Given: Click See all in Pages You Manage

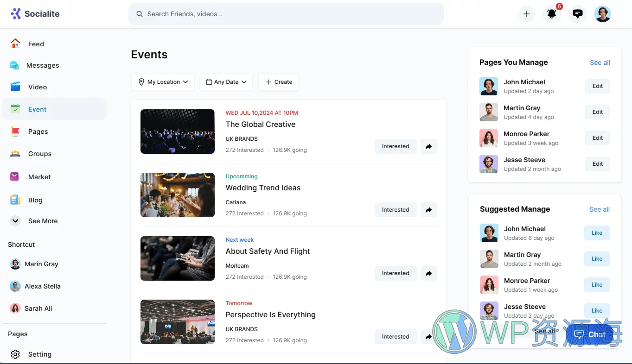Looking at the screenshot, I should [x=600, y=63].
